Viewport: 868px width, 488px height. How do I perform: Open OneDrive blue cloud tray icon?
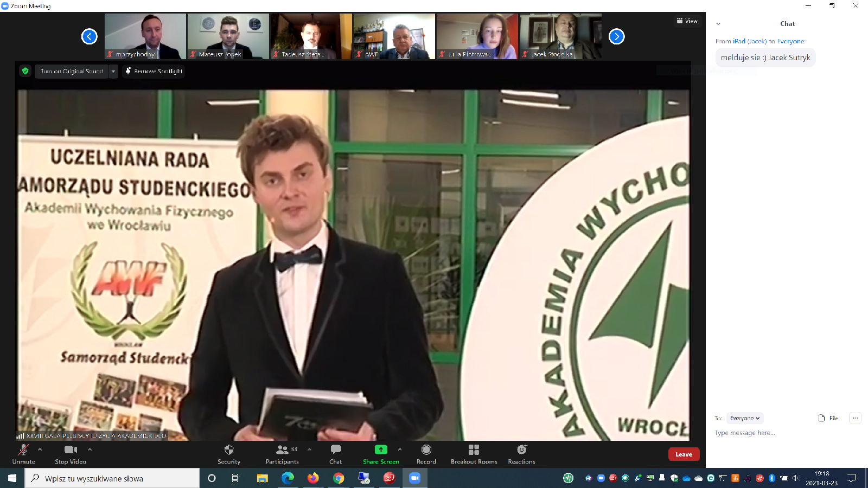687,478
